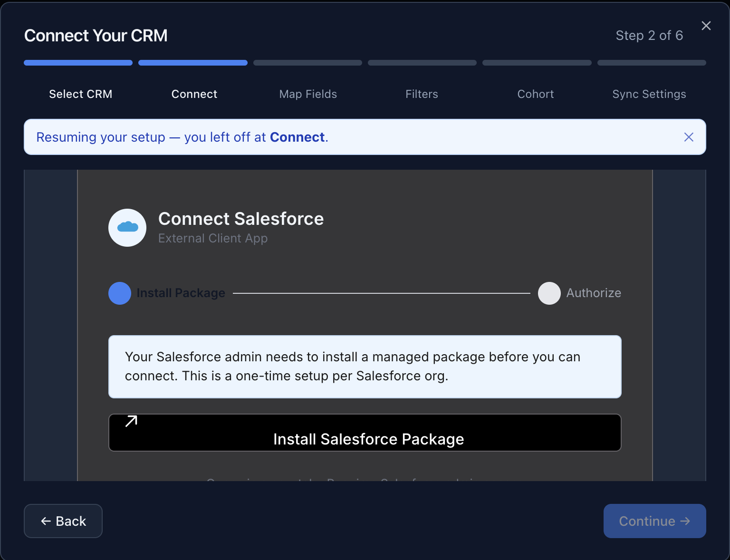
Task: Go Back to the previous step
Action: point(63,521)
